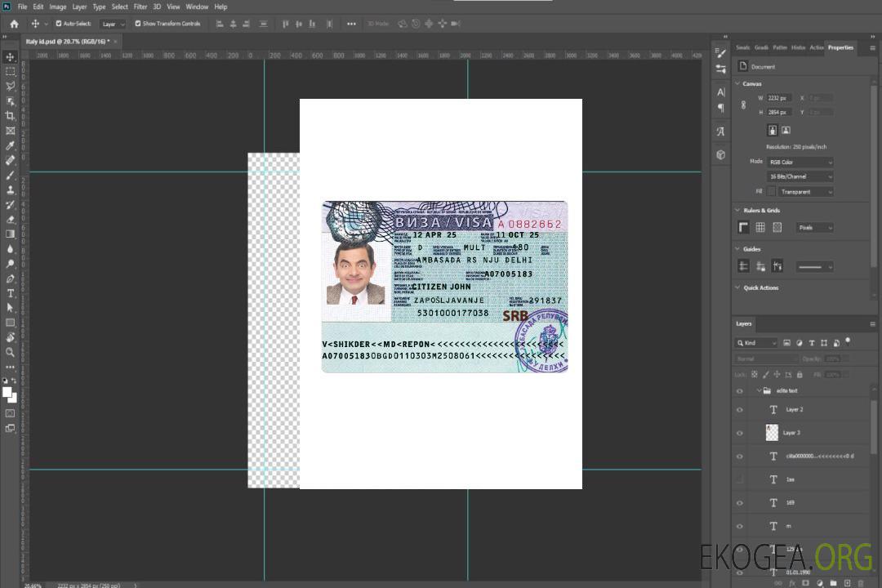Open the RGB Color mode dropdown
The height and width of the screenshot is (588, 882).
[x=800, y=162]
